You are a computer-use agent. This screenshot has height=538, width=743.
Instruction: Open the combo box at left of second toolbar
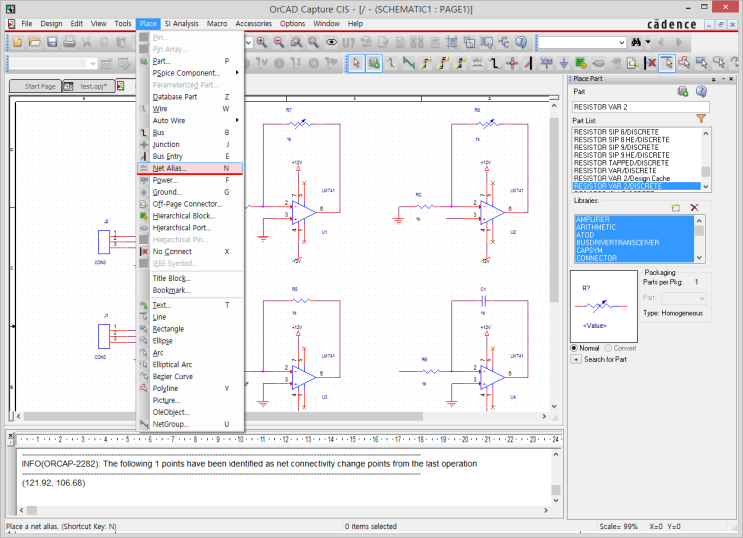pos(92,63)
